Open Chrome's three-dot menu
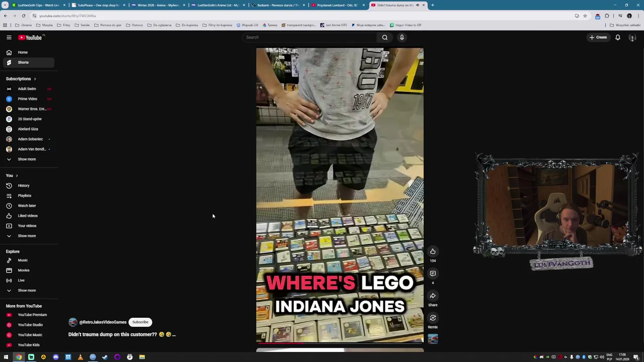The image size is (644, 362). tap(638, 16)
